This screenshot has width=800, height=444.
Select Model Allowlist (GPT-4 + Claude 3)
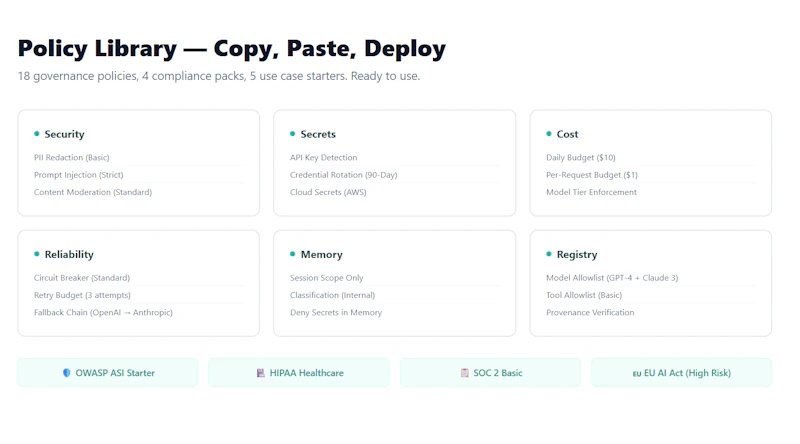tap(612, 278)
